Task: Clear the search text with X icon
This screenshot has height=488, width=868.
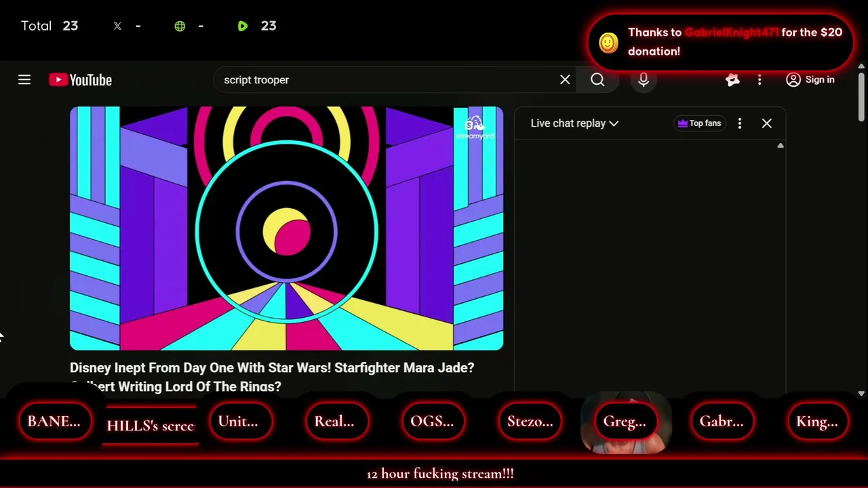Action: tap(565, 80)
